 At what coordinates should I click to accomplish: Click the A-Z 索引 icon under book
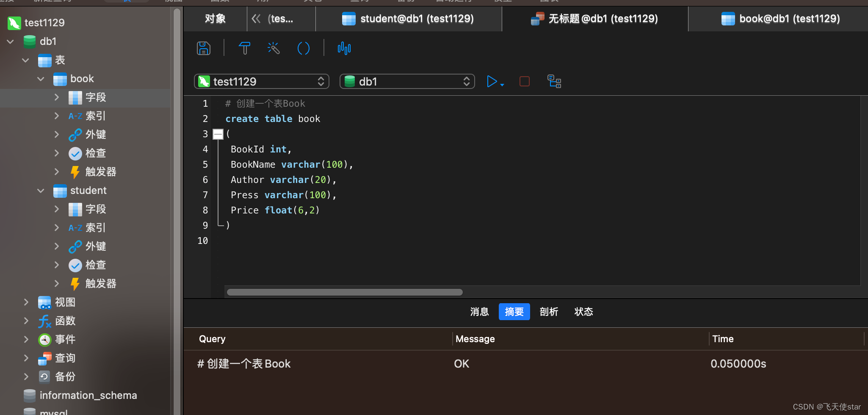point(75,116)
